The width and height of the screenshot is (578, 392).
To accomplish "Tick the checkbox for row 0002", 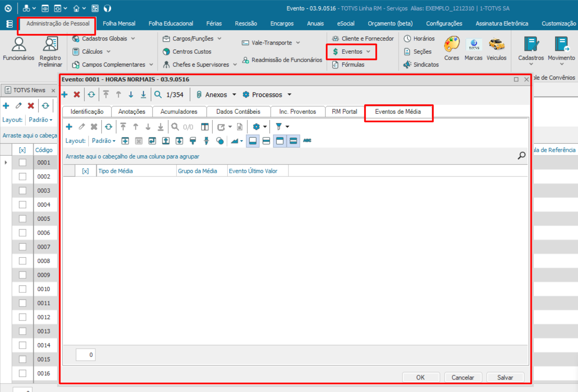I will tap(22, 177).
